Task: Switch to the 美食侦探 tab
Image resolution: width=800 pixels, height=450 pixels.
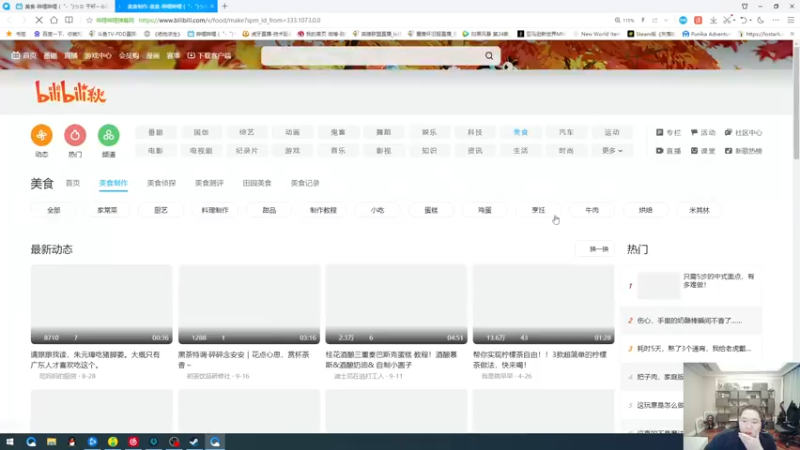Action: pyautogui.click(x=161, y=183)
